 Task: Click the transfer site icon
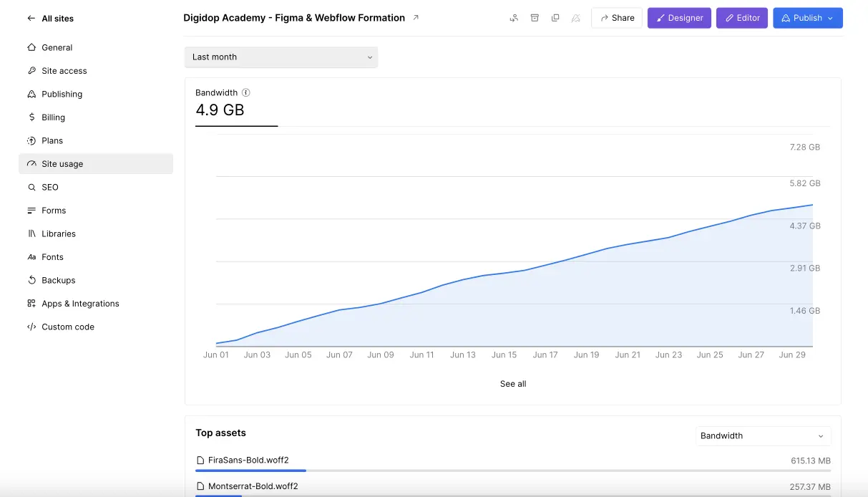click(514, 18)
